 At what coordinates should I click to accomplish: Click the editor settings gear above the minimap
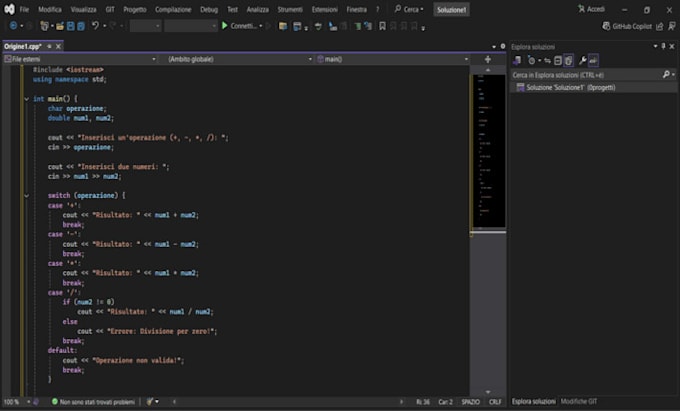(503, 46)
